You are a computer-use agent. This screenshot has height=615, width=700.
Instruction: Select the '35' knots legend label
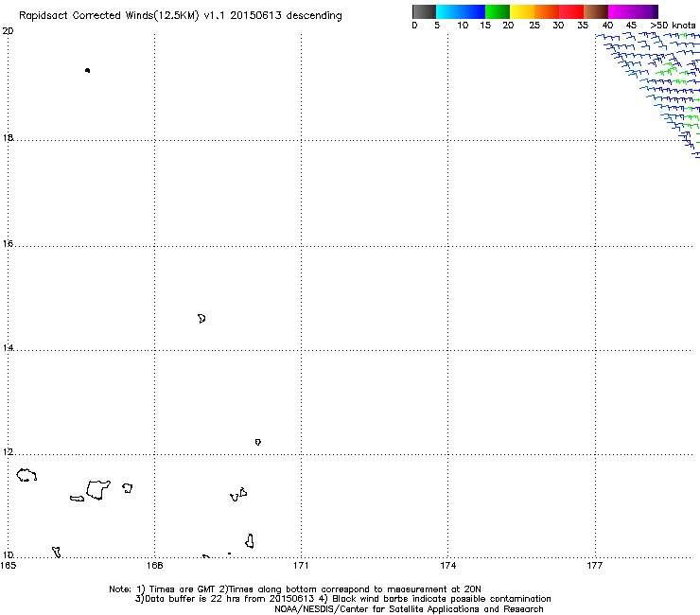click(x=583, y=26)
